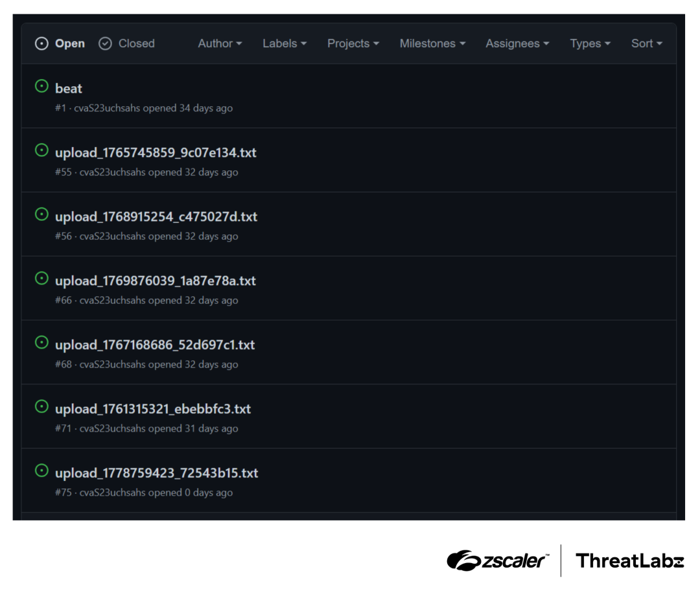Viewport: 700px width, 591px height.
Task: Expand the Author filter dropdown
Action: pyautogui.click(x=220, y=43)
